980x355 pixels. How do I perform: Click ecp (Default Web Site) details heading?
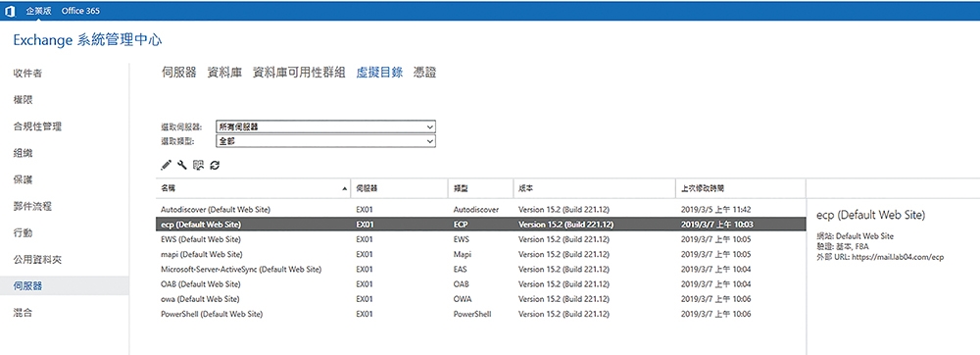click(x=870, y=215)
